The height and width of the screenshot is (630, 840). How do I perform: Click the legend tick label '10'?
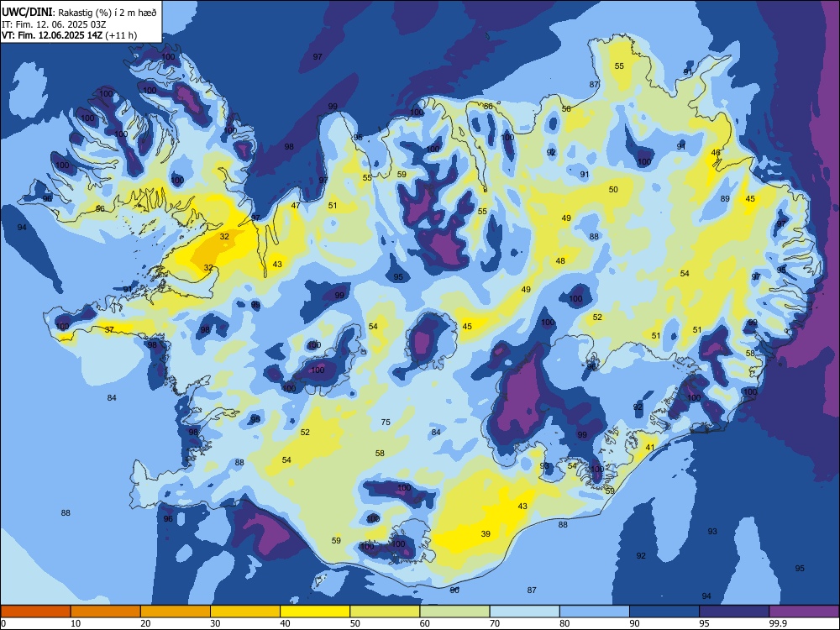(76, 623)
